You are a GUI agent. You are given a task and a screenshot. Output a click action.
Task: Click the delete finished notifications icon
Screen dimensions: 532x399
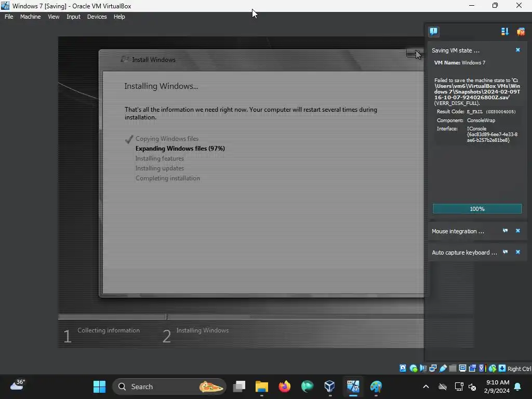tap(521, 32)
